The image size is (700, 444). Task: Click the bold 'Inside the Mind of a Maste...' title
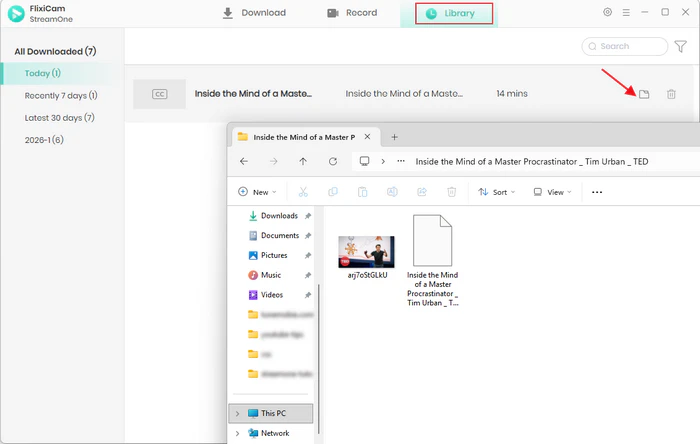(x=253, y=94)
